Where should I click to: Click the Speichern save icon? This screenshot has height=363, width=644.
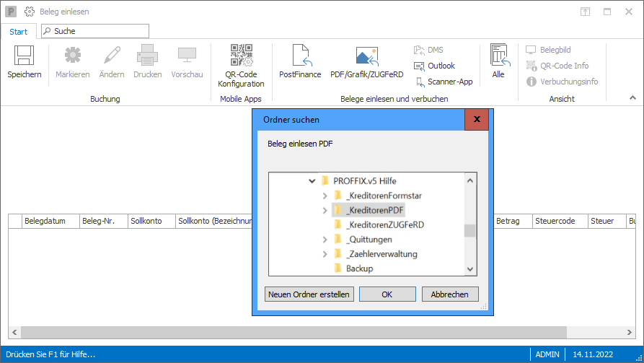tap(25, 56)
